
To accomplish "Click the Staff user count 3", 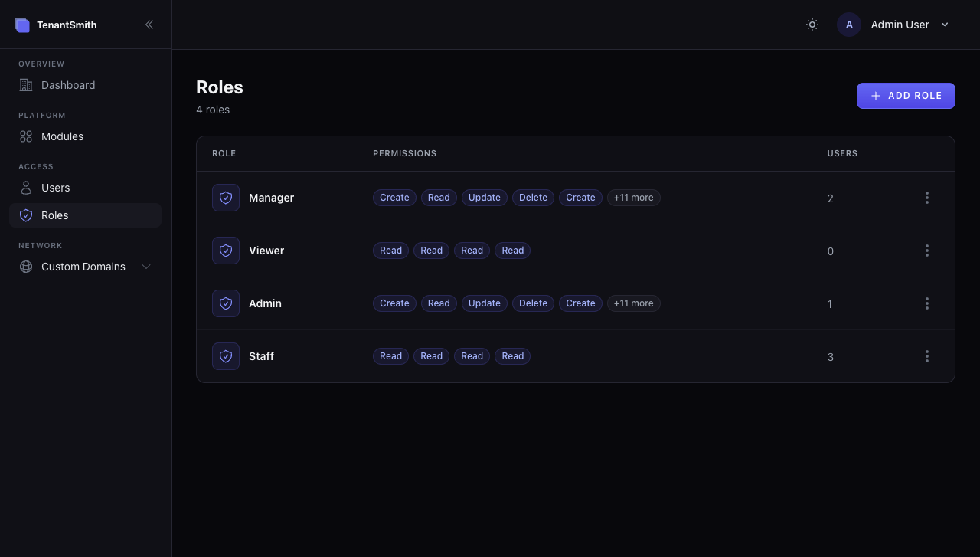I will (831, 357).
